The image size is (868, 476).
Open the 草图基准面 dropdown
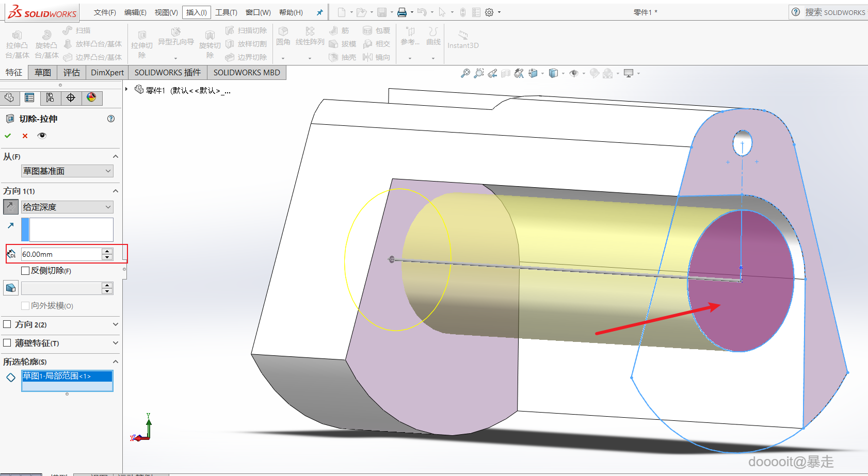tap(67, 171)
